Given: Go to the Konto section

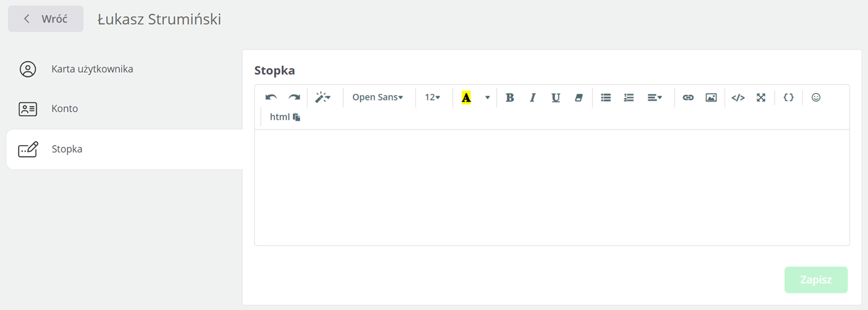Looking at the screenshot, I should [64, 109].
